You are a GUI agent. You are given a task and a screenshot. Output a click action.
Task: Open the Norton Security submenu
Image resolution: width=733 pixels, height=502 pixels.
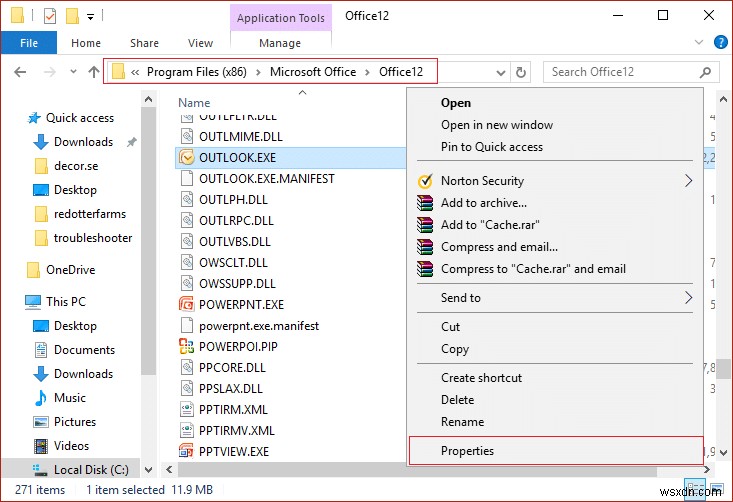554,181
